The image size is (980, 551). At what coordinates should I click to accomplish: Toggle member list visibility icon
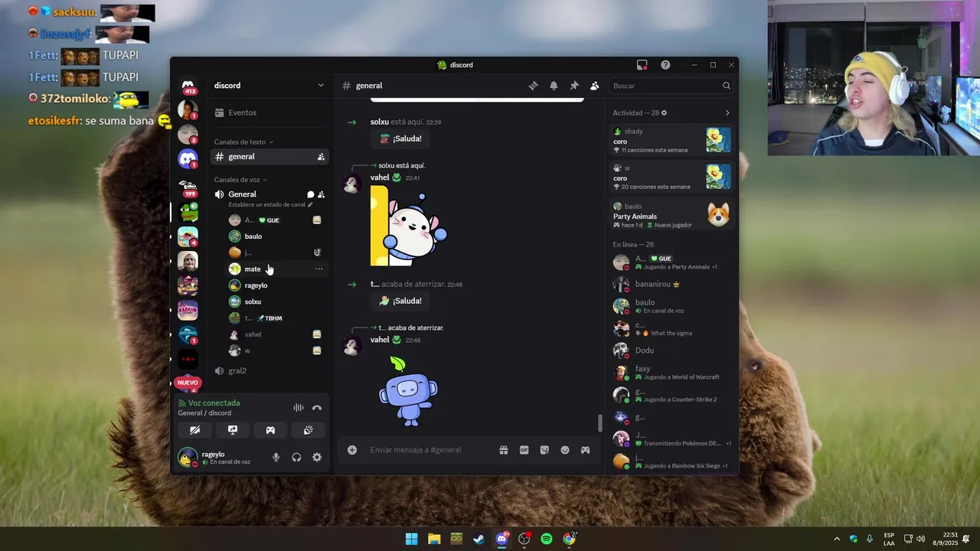click(x=594, y=86)
